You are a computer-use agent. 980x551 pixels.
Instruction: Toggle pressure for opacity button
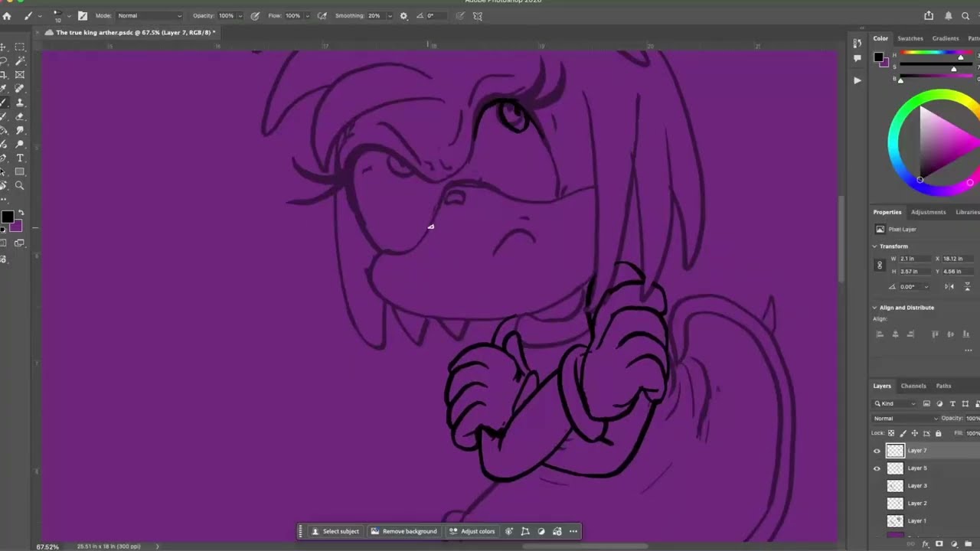coord(254,15)
